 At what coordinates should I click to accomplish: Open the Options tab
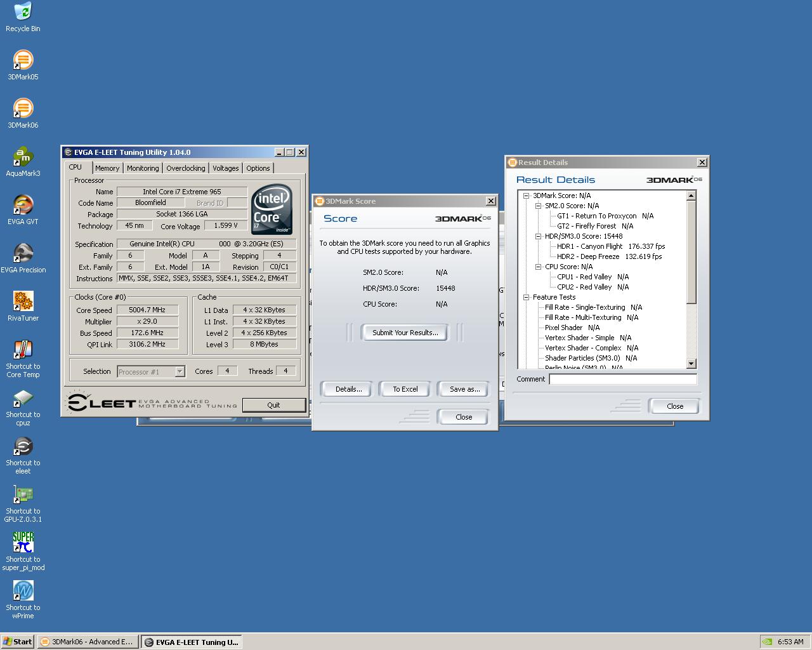(x=258, y=168)
